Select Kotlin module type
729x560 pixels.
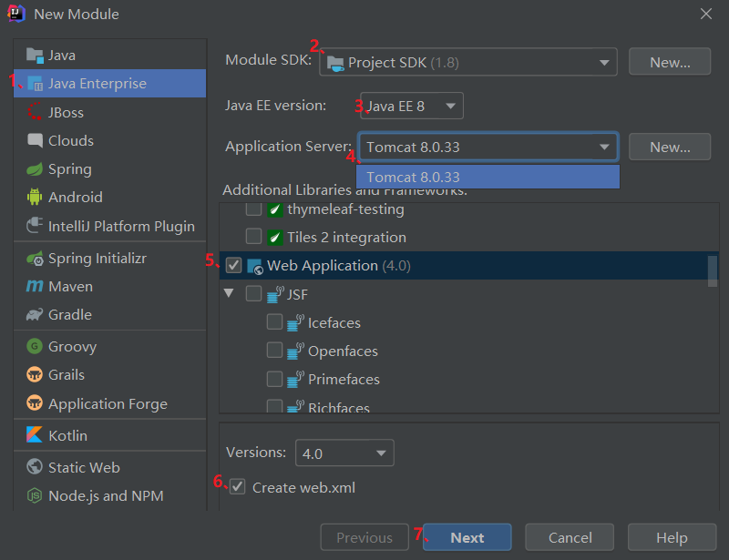click(109, 435)
